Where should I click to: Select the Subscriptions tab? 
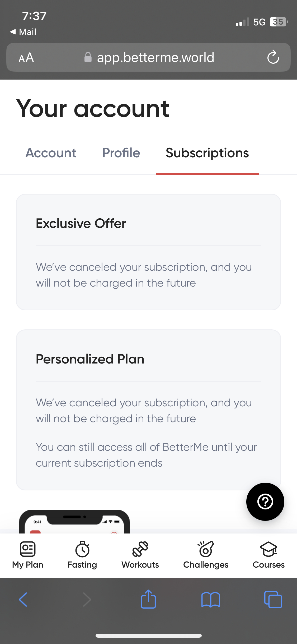207,153
